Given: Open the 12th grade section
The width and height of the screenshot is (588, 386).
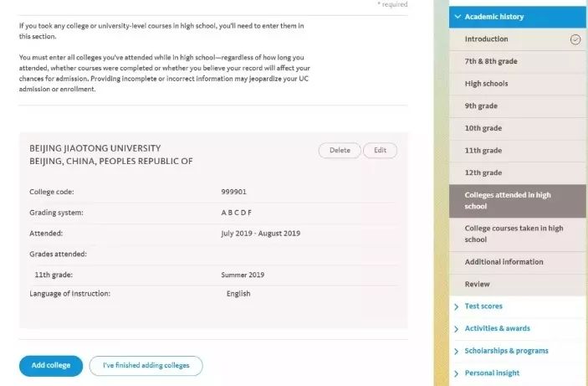Looking at the screenshot, I should (x=518, y=173).
